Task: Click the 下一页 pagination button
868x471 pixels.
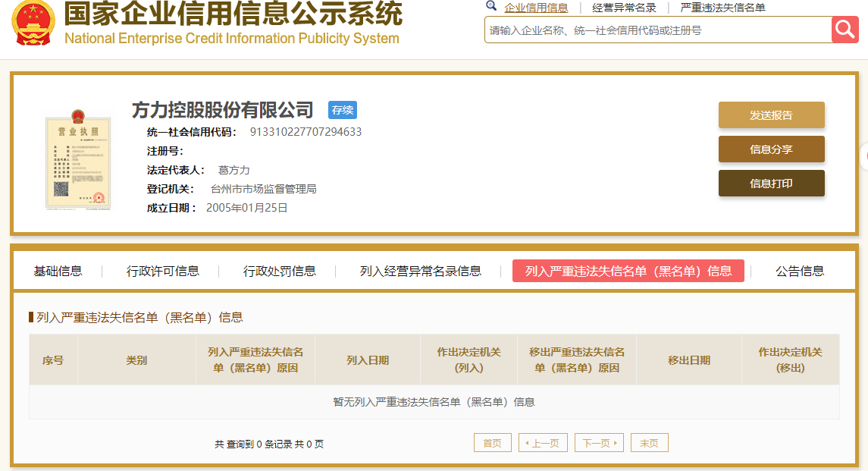Action: (x=600, y=443)
